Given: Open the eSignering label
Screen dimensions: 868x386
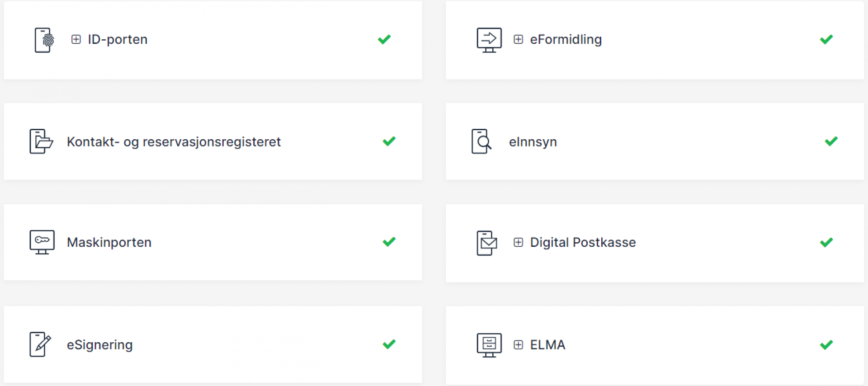Looking at the screenshot, I should 99,345.
